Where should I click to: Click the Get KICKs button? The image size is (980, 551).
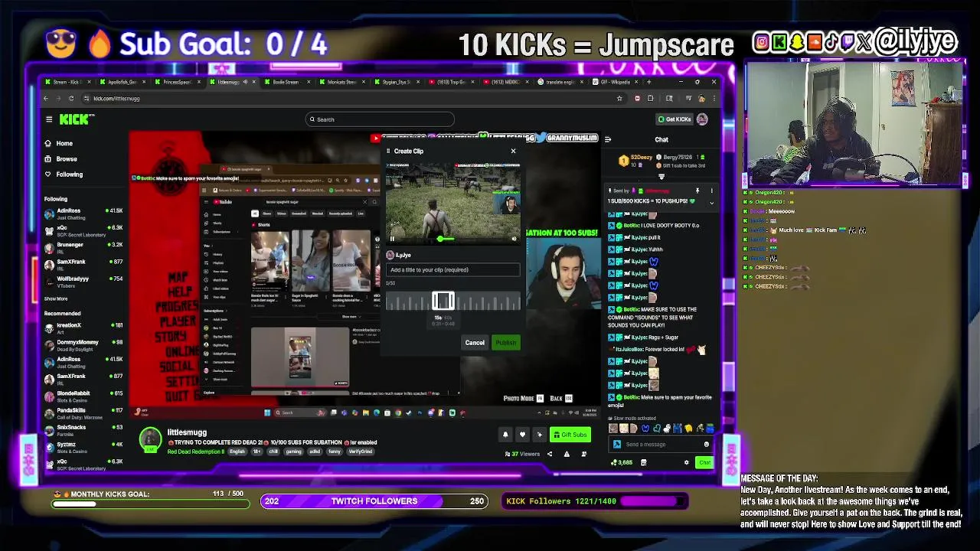tap(675, 119)
